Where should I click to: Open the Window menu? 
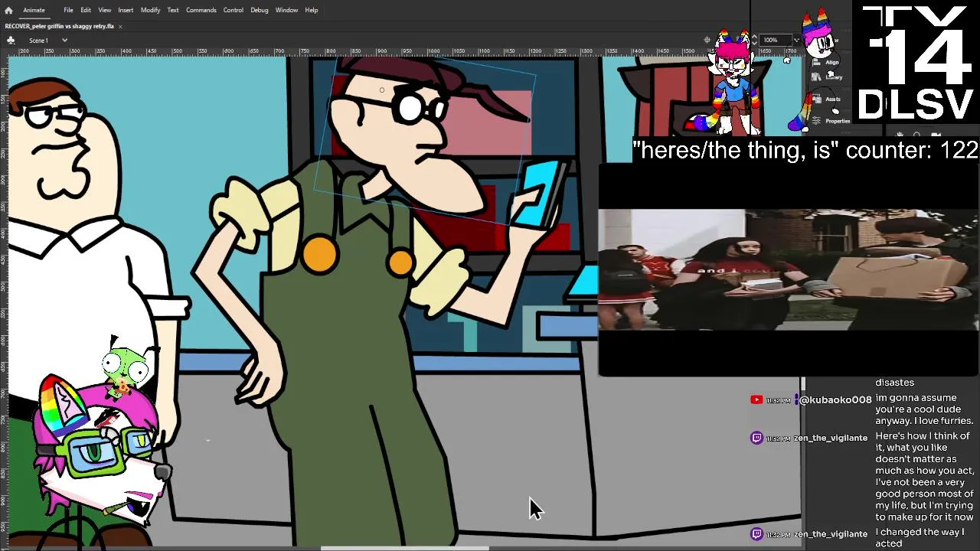(286, 10)
